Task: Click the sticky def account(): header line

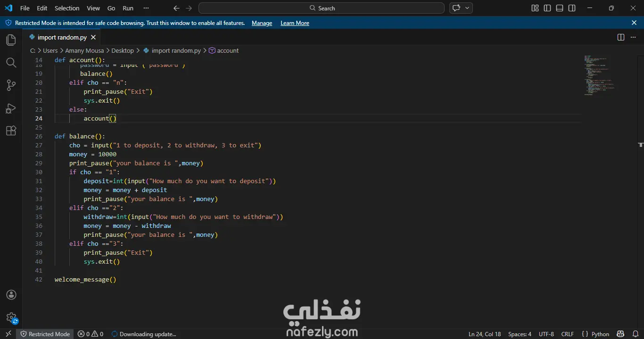Action: [80, 60]
